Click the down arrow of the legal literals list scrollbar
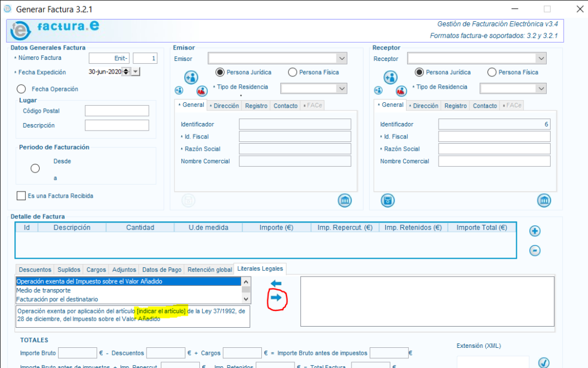The height and width of the screenshot is (368, 588). (x=246, y=299)
